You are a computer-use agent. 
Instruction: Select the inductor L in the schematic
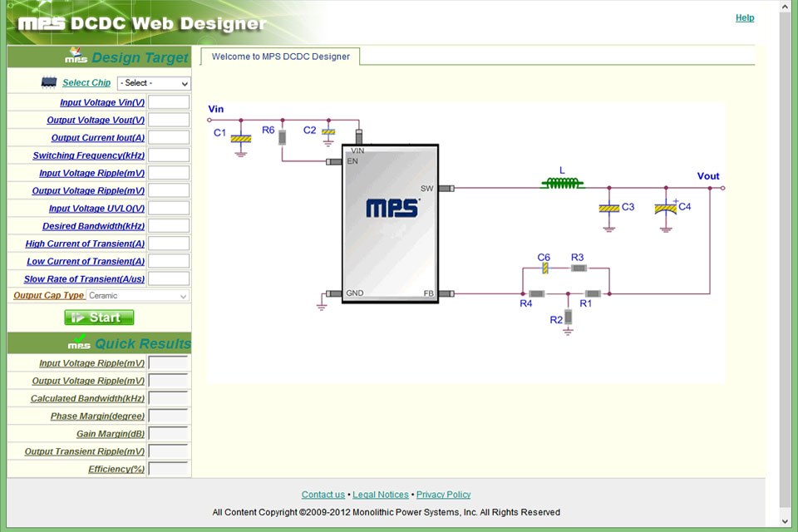coord(564,183)
